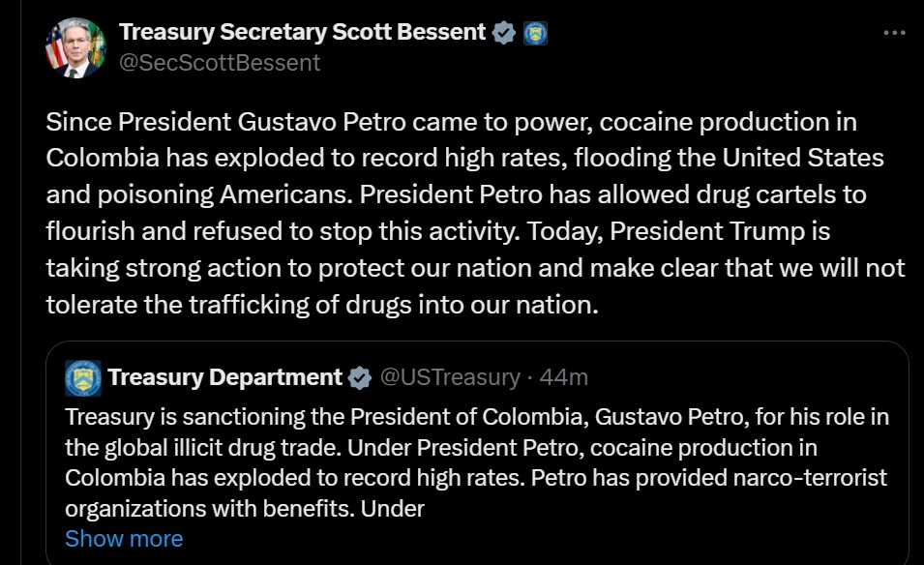
Task: Open Treasury Department name in quoted post
Action: 225,377
